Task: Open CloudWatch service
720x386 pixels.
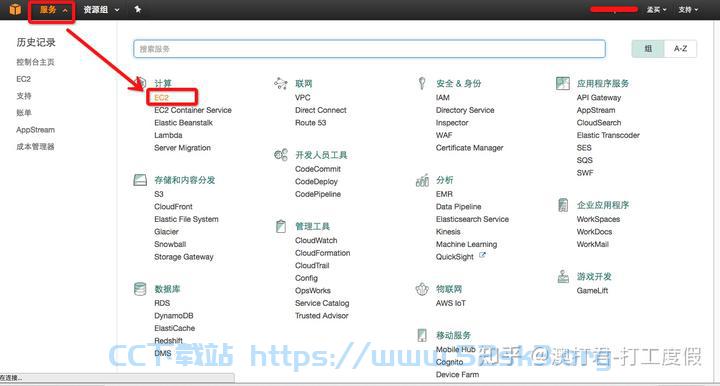Action: (x=316, y=241)
